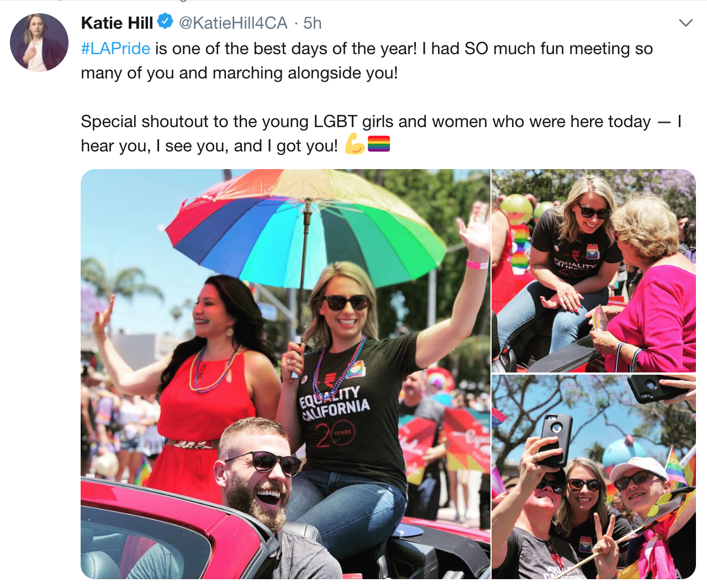Open the Katie Hill display name

(x=117, y=23)
